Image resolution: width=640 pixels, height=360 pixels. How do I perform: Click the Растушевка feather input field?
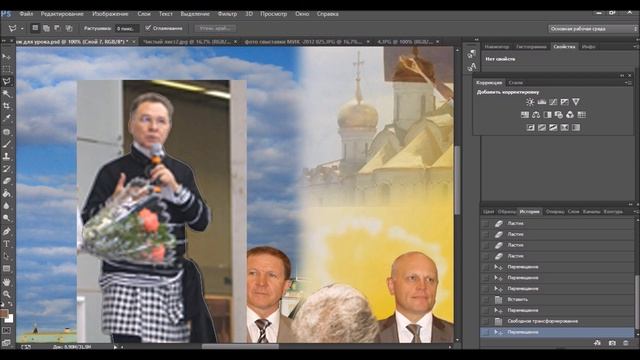(x=127, y=29)
